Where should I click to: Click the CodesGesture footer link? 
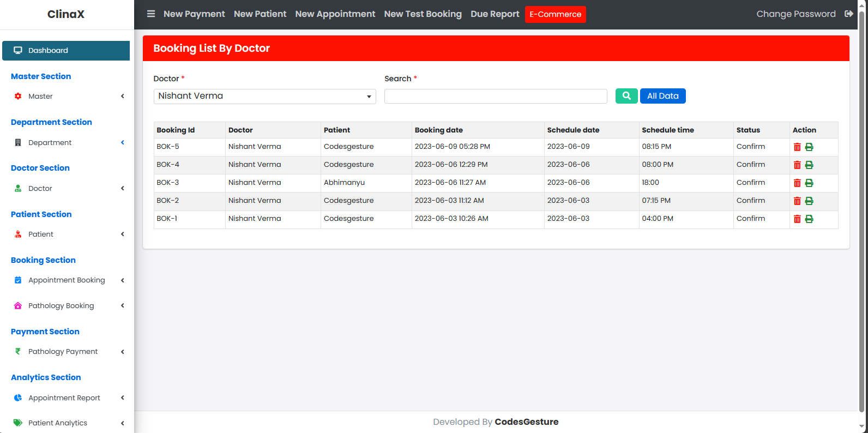(527, 422)
